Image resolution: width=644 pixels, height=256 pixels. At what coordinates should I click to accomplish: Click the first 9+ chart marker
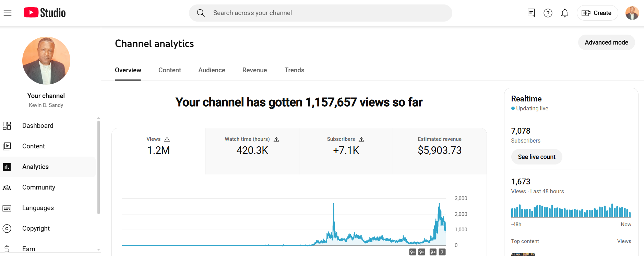tap(413, 252)
